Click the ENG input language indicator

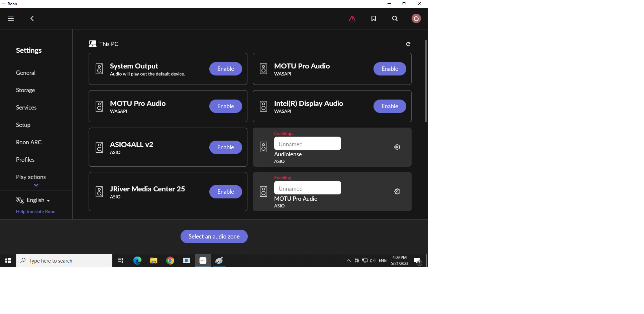[383, 261]
